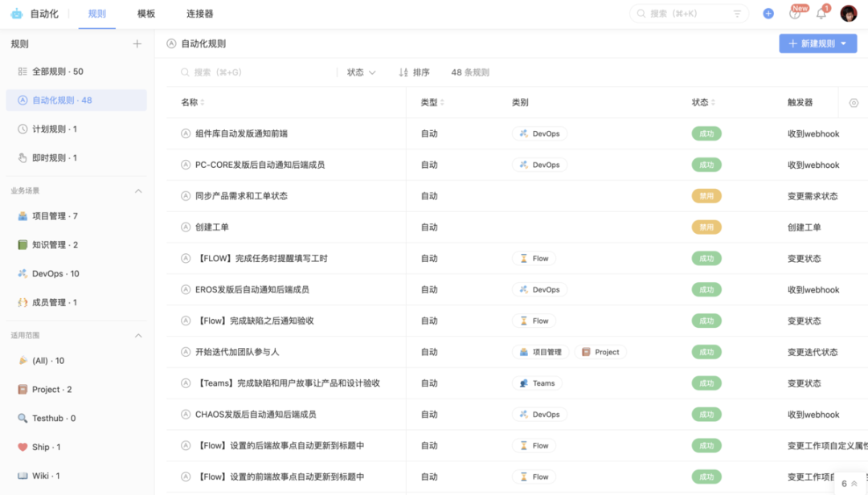Click the blue plus create icon
The width and height of the screenshot is (868, 495).
[x=768, y=14]
